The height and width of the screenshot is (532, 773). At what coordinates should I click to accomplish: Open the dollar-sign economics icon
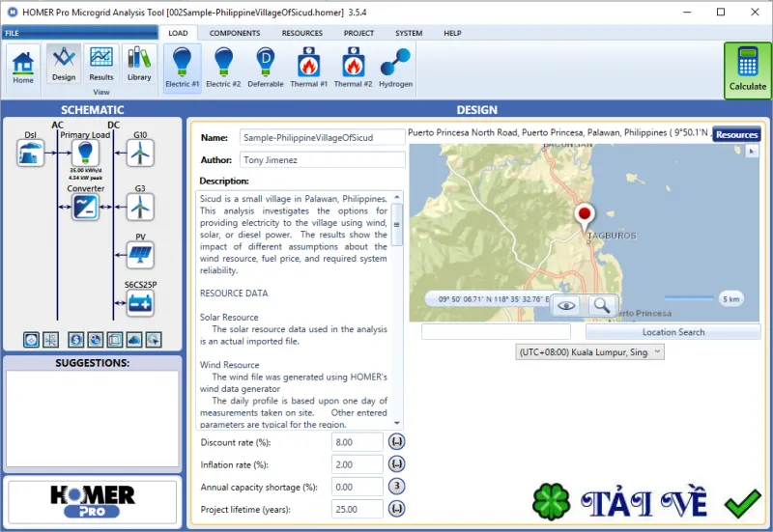(x=75, y=340)
